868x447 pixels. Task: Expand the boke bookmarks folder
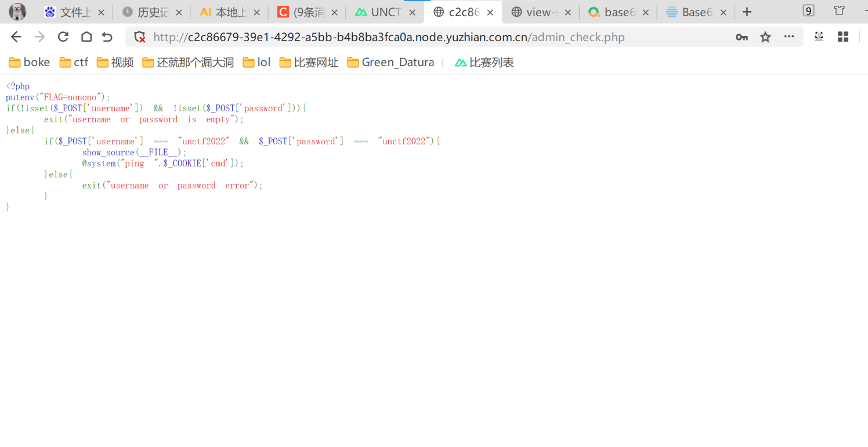(29, 62)
